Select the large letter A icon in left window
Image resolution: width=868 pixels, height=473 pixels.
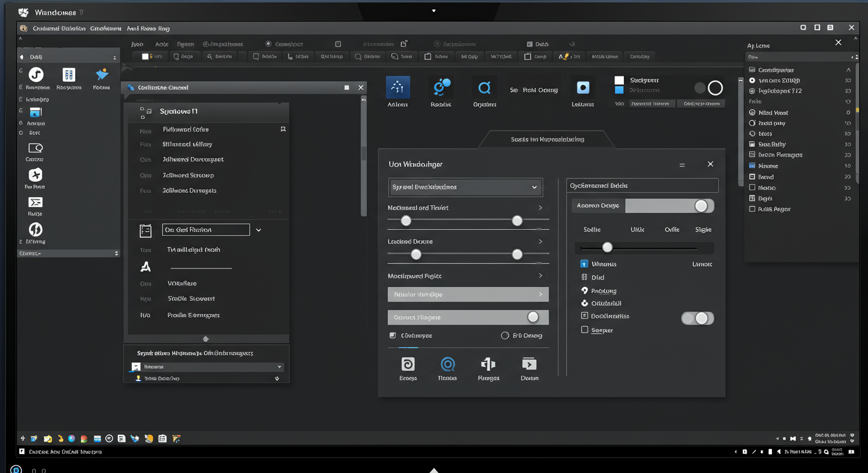pos(145,267)
